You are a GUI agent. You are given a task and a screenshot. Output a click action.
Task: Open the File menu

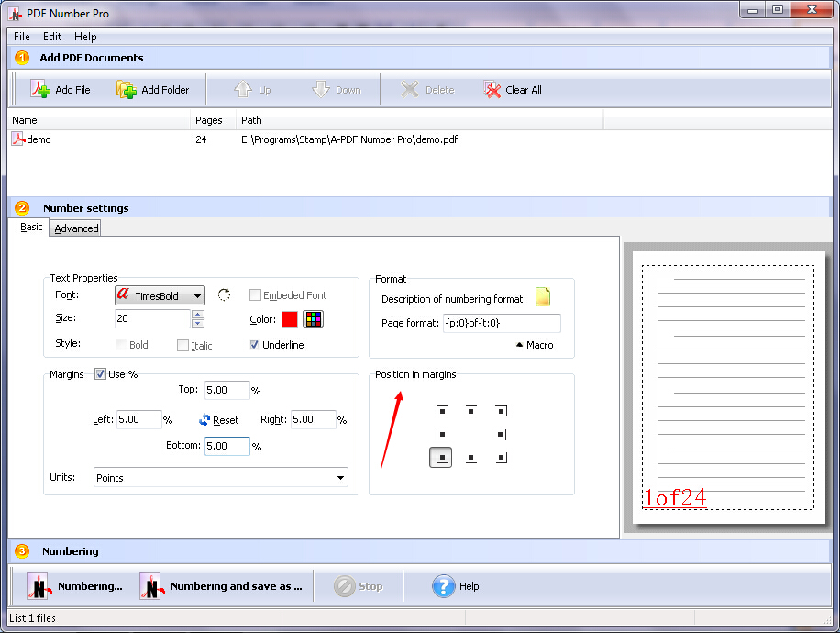pos(21,37)
